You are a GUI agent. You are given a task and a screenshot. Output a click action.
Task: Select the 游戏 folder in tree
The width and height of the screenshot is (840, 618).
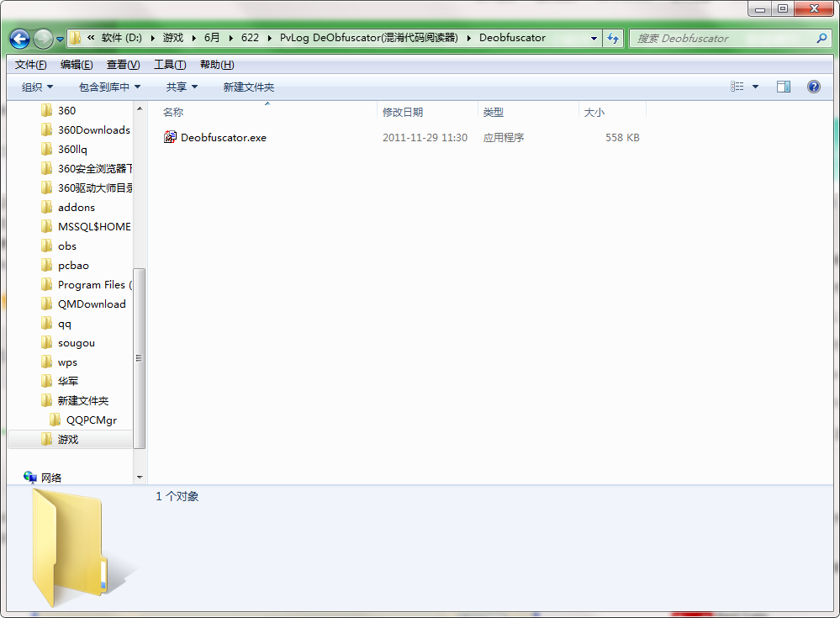[70, 439]
